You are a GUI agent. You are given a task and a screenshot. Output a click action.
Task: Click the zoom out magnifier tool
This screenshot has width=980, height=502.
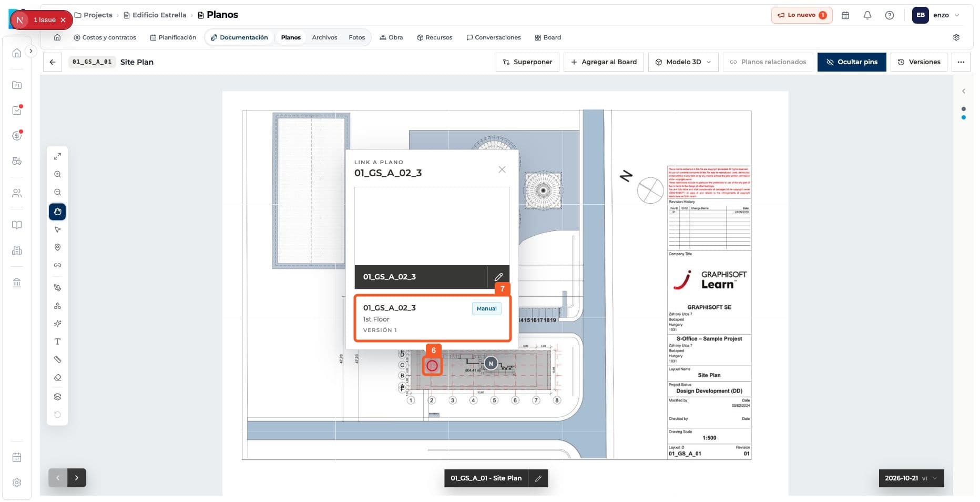(x=57, y=193)
